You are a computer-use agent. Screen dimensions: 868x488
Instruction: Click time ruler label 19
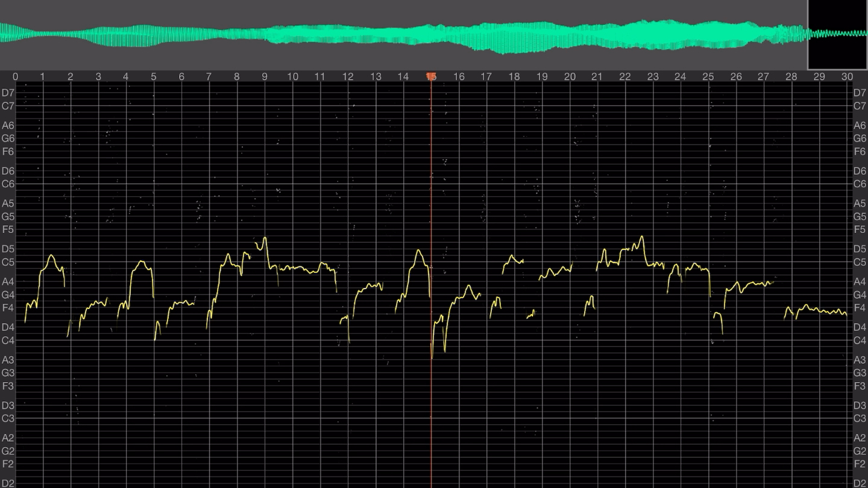tap(542, 77)
